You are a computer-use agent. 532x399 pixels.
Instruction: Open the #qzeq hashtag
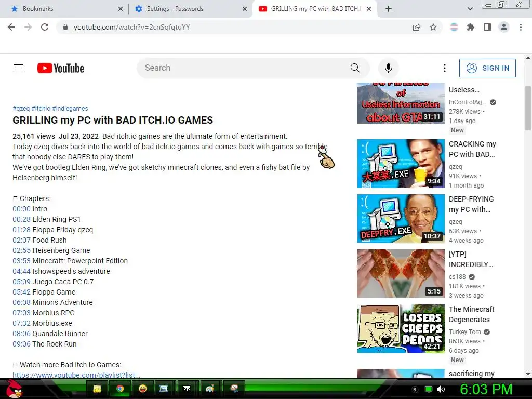pos(21,109)
